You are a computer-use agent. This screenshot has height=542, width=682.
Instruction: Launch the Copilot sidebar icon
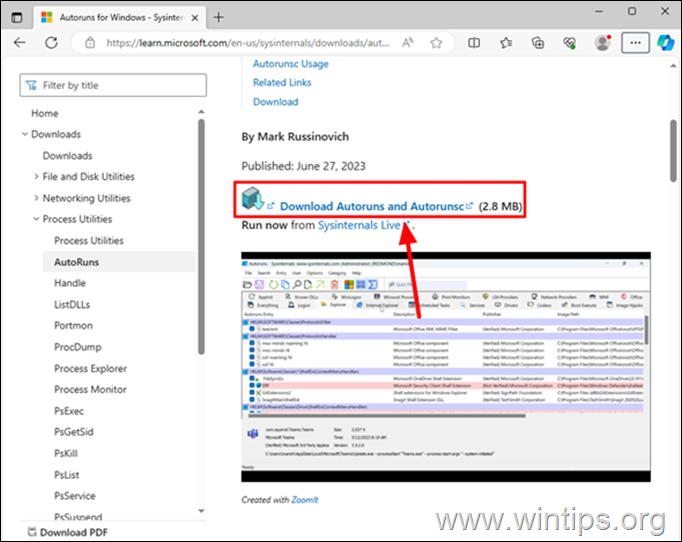(665, 43)
